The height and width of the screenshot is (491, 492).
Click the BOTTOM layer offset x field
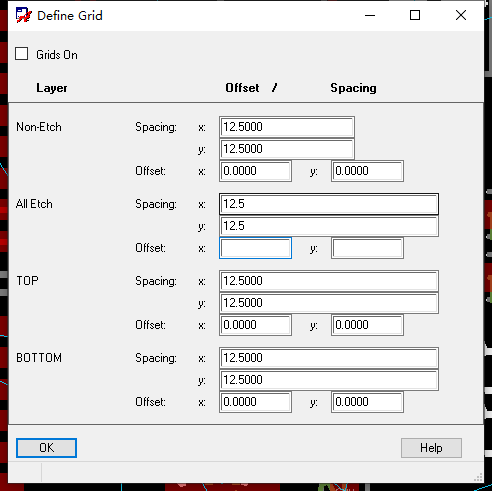click(255, 402)
